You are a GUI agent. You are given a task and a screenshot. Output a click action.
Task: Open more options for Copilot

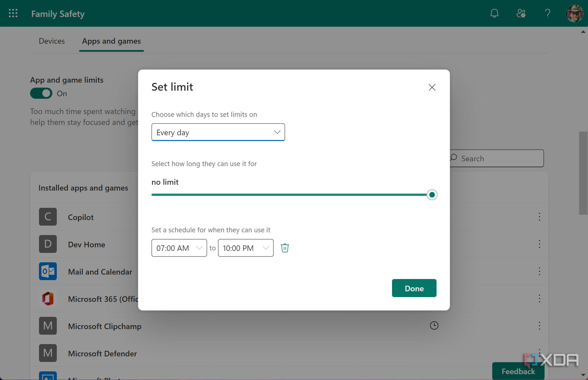click(539, 217)
